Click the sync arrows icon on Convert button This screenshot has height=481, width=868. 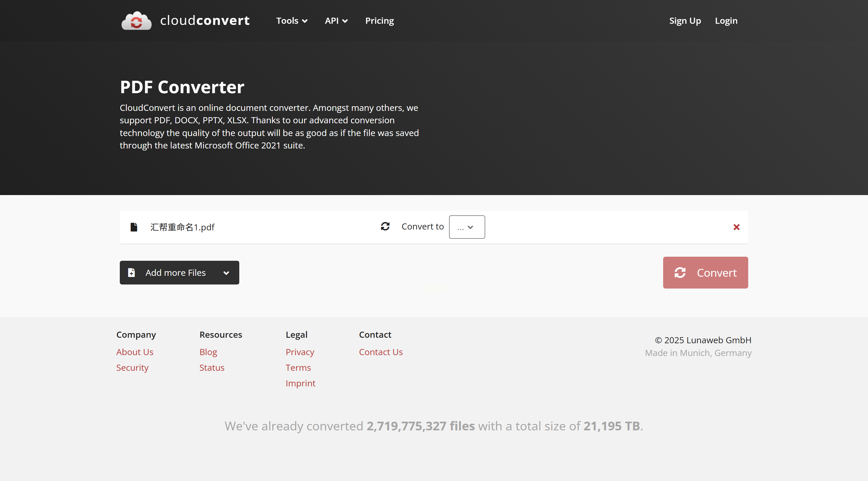tap(680, 272)
